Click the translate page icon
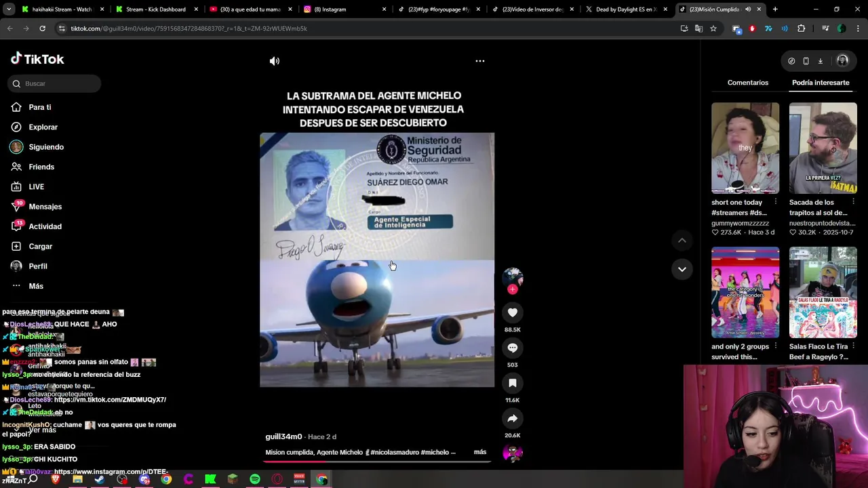868x488 pixels. point(698,28)
